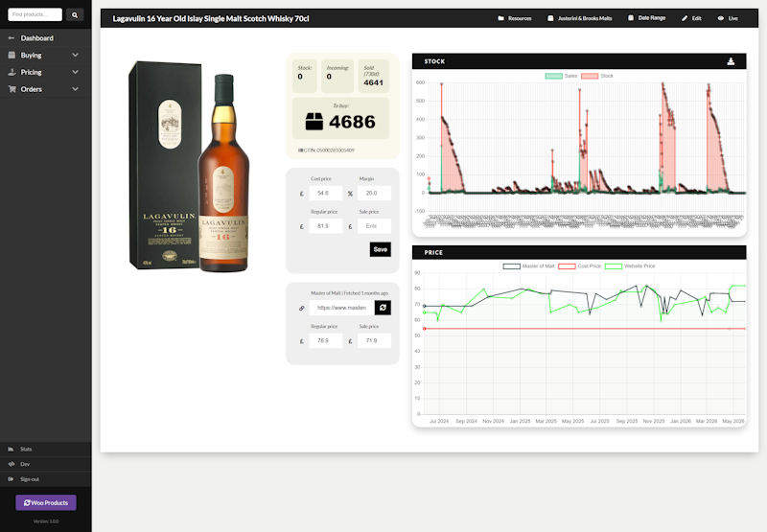Toggle Website Price legend in Price chart
Viewport: 767px width, 532px height.
[x=630, y=266]
